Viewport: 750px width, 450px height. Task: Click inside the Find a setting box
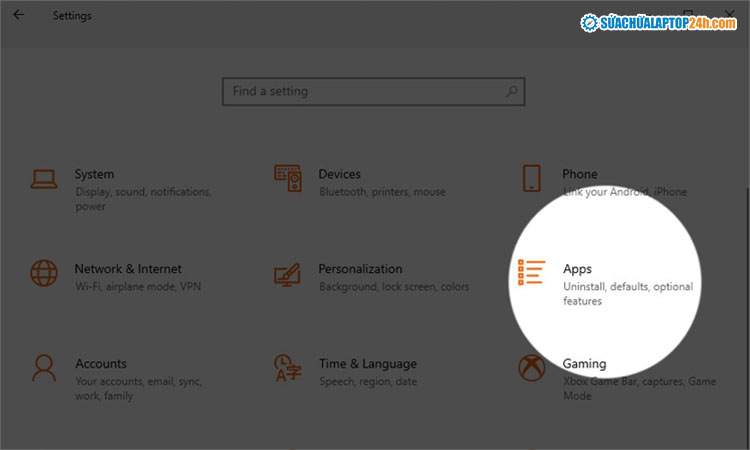[374, 91]
